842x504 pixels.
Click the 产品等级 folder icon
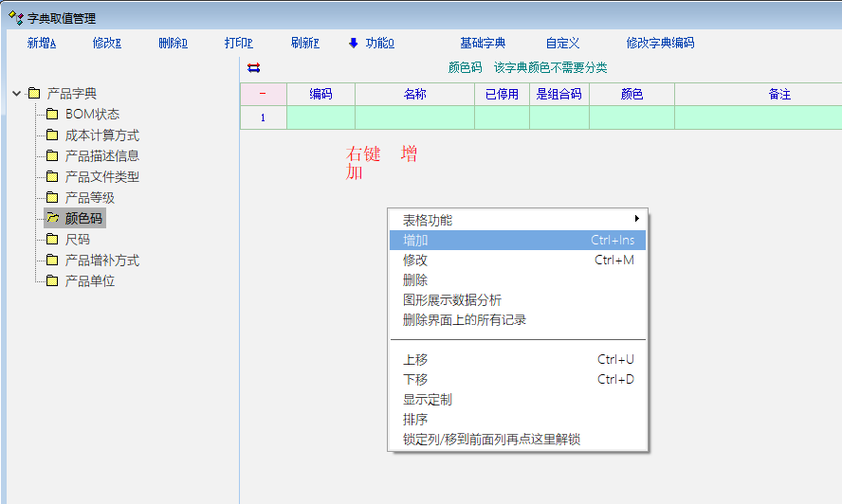52,197
